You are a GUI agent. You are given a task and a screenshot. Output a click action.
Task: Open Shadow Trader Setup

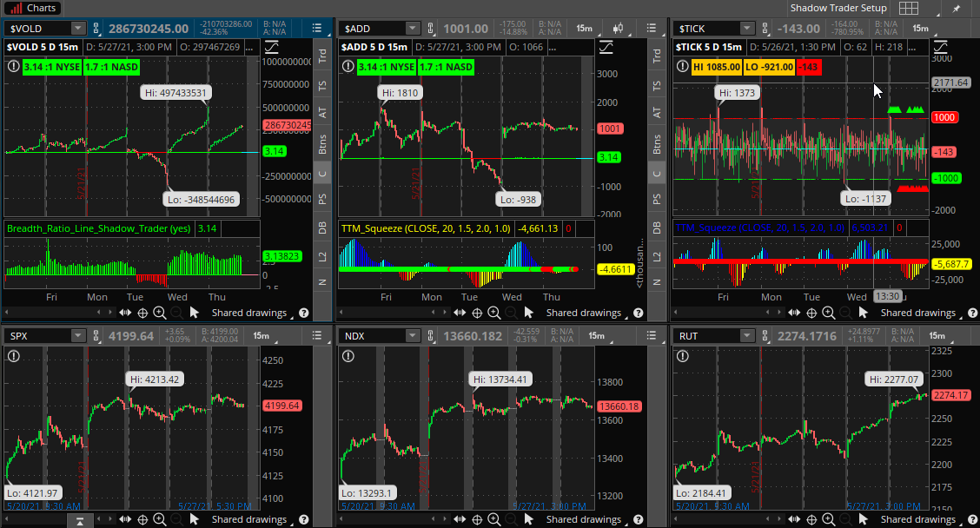click(x=838, y=8)
